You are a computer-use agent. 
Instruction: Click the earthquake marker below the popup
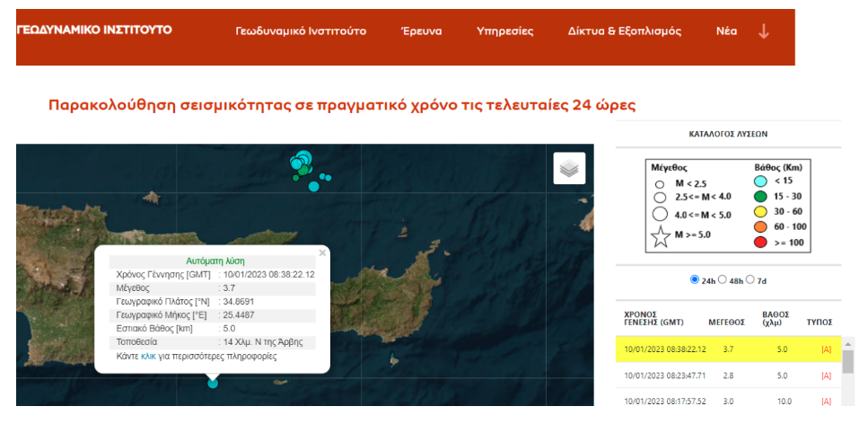pyautogui.click(x=213, y=384)
